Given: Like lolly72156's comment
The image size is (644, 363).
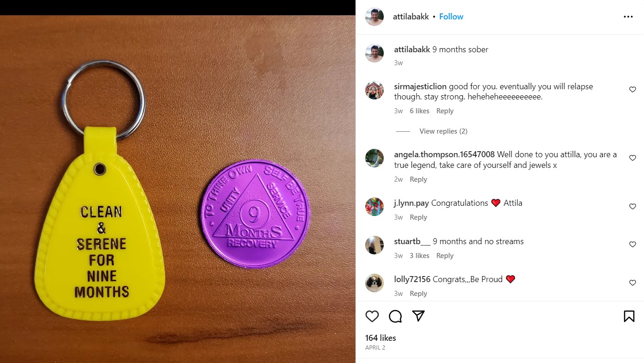Looking at the screenshot, I should tap(632, 283).
